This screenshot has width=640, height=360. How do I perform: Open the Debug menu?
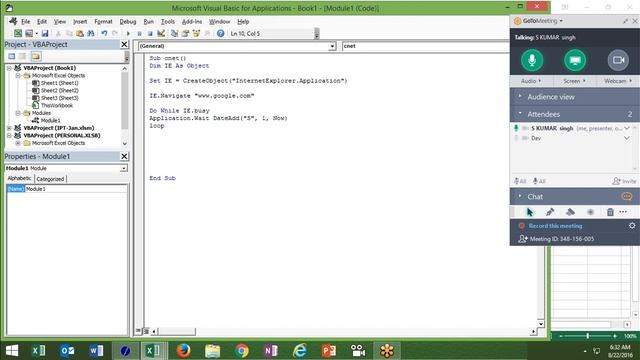(x=128, y=22)
